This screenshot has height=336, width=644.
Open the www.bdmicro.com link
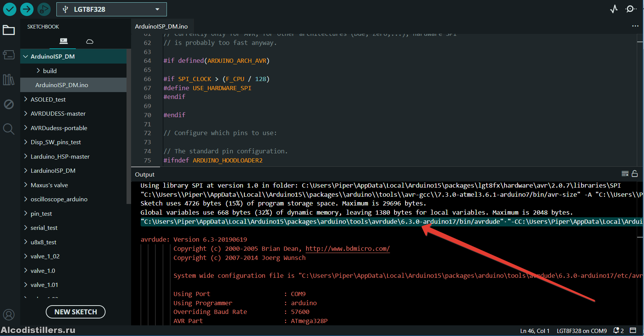coord(348,248)
